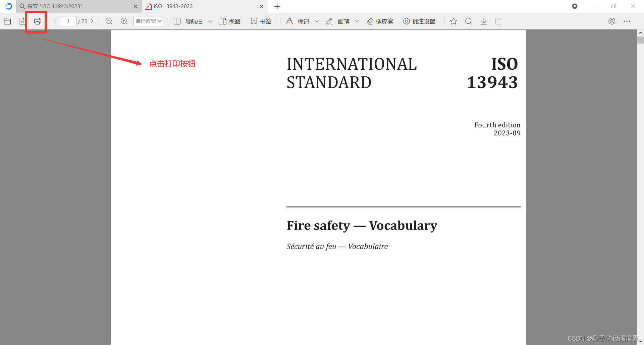Click the "INTERNATIONAL" heading text
644x345 pixels.
click(352, 64)
